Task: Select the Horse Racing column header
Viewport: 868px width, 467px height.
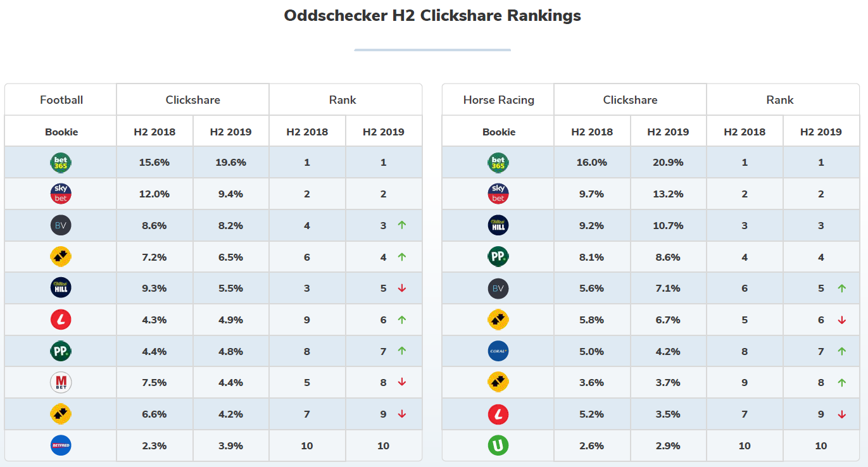Action: pyautogui.click(x=499, y=100)
